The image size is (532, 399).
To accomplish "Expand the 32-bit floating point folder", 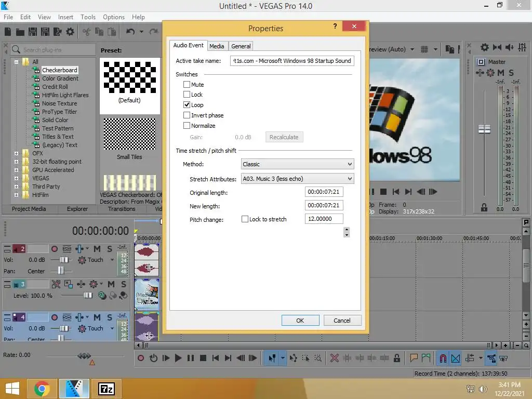I will (x=16, y=162).
